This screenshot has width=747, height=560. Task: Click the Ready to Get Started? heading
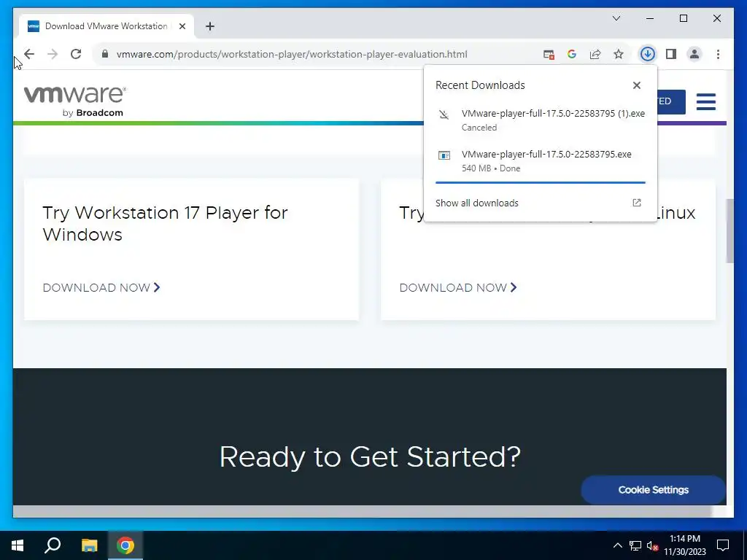click(370, 456)
